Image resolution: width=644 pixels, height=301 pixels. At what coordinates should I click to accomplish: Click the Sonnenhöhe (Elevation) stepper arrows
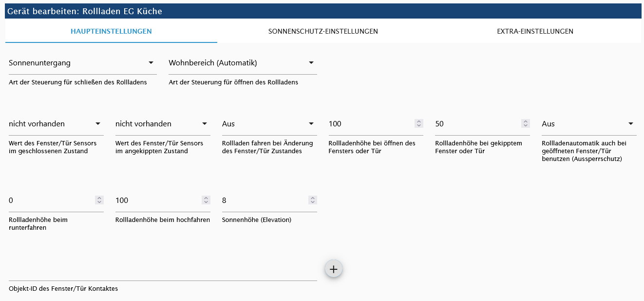(x=313, y=200)
